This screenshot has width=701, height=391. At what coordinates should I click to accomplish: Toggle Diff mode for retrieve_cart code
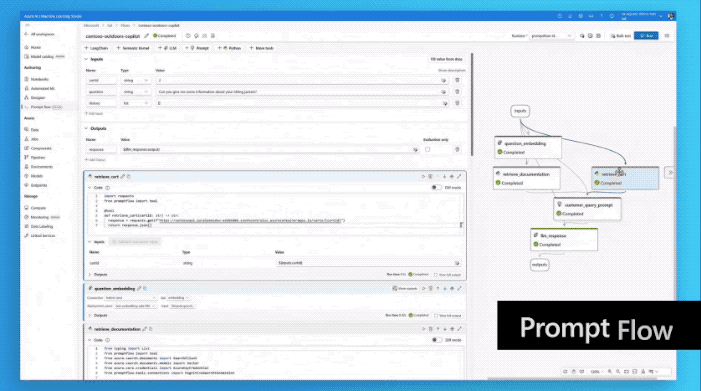tap(436, 188)
